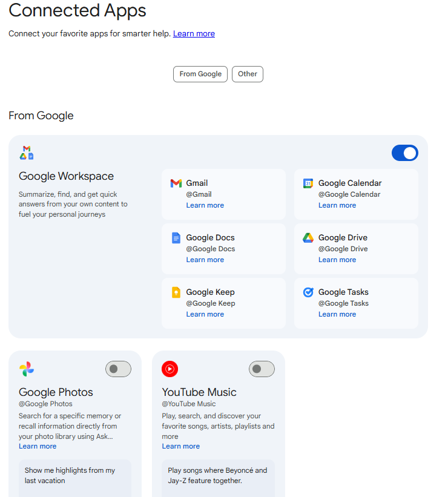Click the @Google Tasks handle text
The image size is (448, 497).
[x=343, y=303]
